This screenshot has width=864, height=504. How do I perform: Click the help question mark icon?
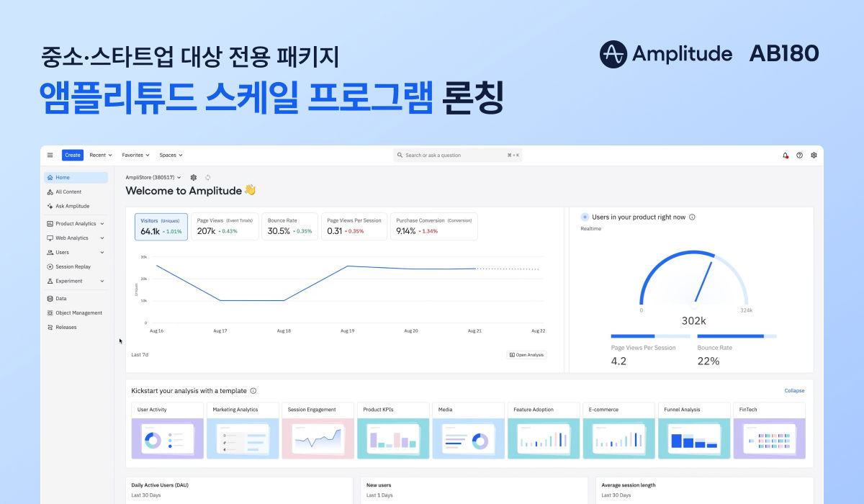(x=799, y=155)
